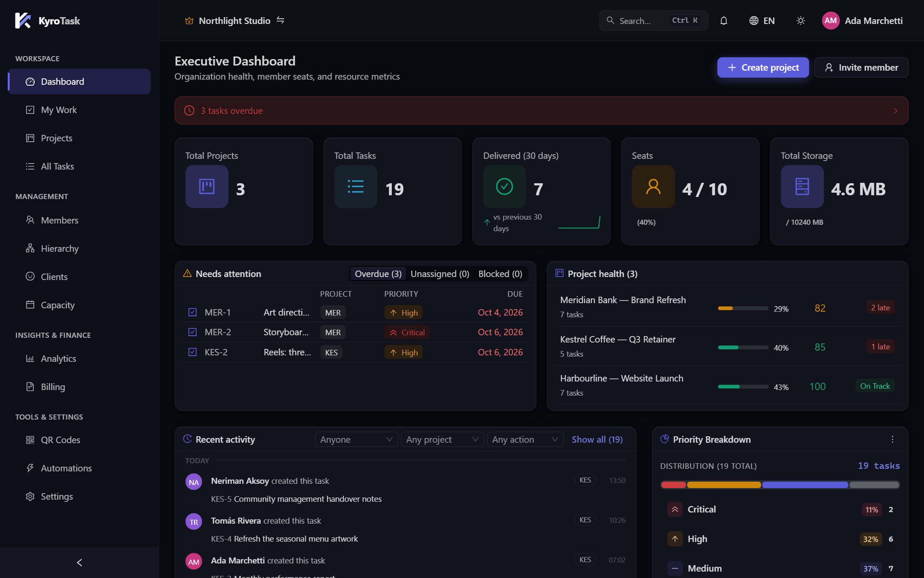
Task: Check the KES-2 task checkbox
Action: (192, 352)
